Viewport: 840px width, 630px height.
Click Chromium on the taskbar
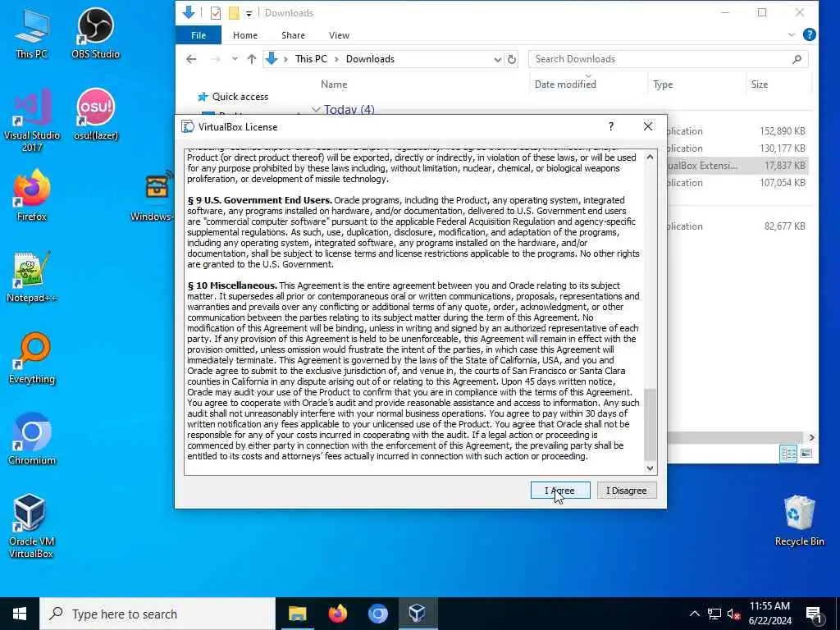[x=377, y=614]
